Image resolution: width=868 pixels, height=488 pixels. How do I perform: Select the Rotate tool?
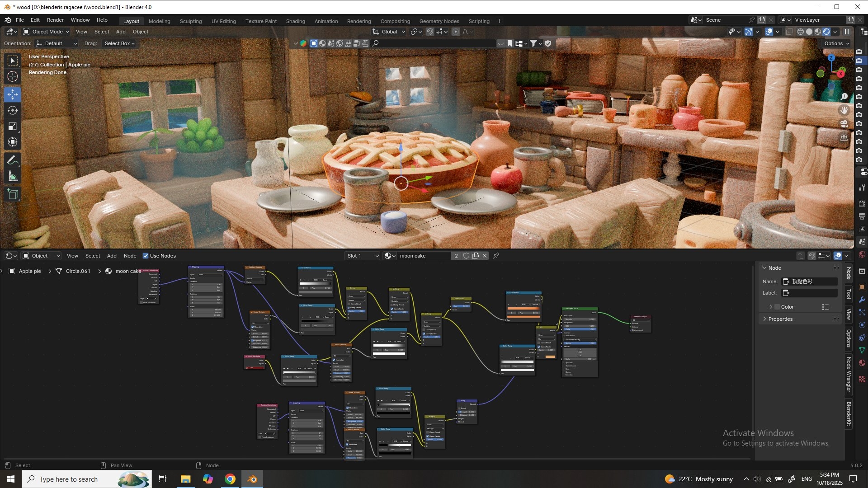click(13, 110)
